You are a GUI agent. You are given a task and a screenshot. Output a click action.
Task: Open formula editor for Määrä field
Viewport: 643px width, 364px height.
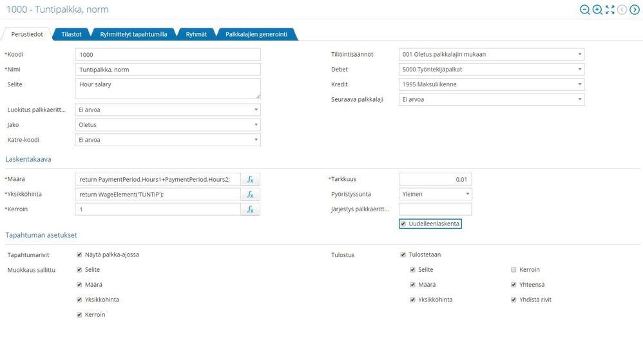pos(250,179)
